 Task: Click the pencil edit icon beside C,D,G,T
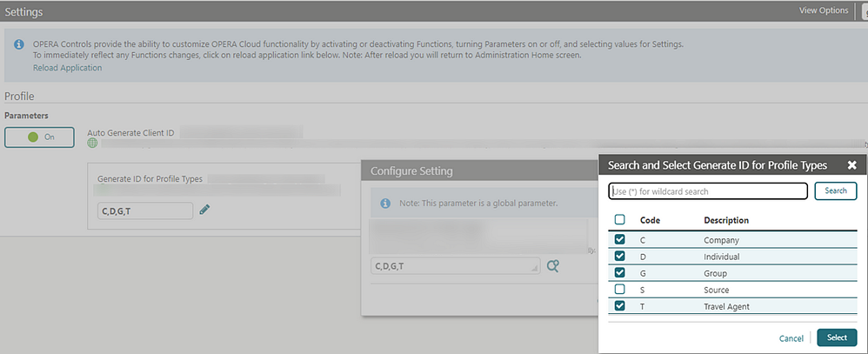(x=204, y=210)
